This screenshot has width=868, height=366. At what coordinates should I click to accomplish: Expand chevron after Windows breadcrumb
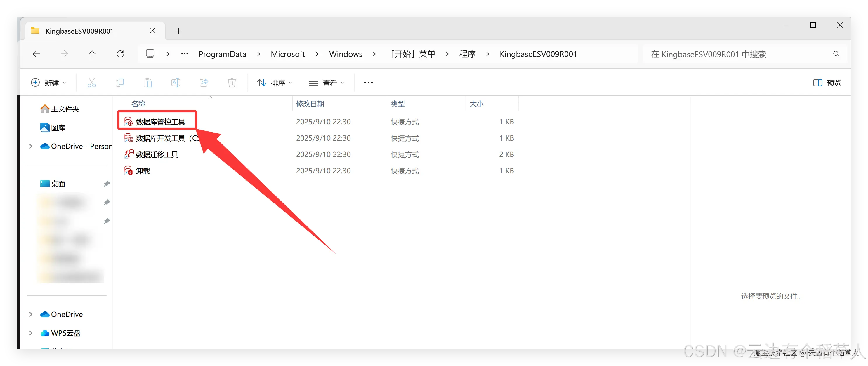[374, 54]
